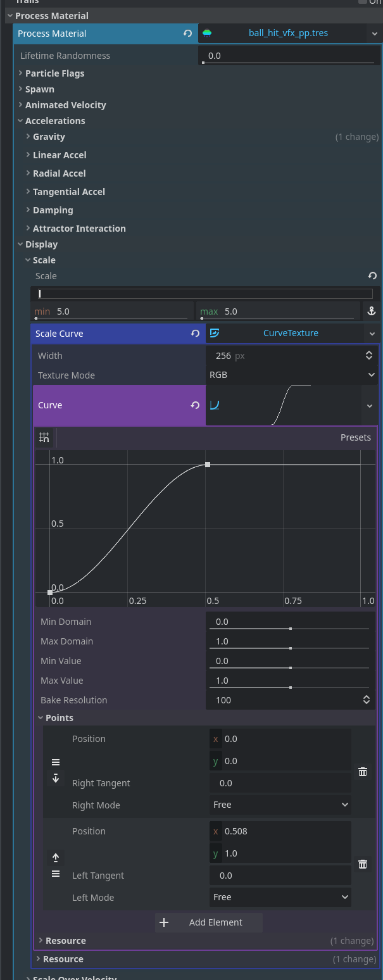
Task: Click the Add Element button
Action: click(x=208, y=922)
